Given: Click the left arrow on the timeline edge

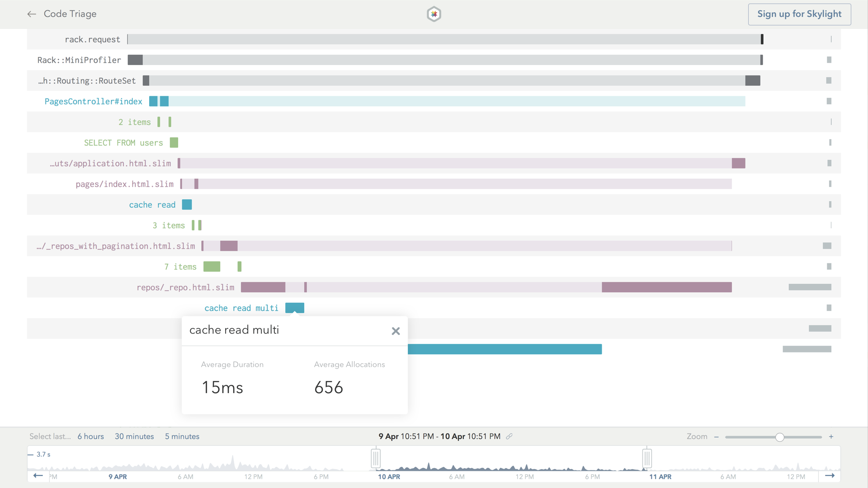Looking at the screenshot, I should [38, 476].
